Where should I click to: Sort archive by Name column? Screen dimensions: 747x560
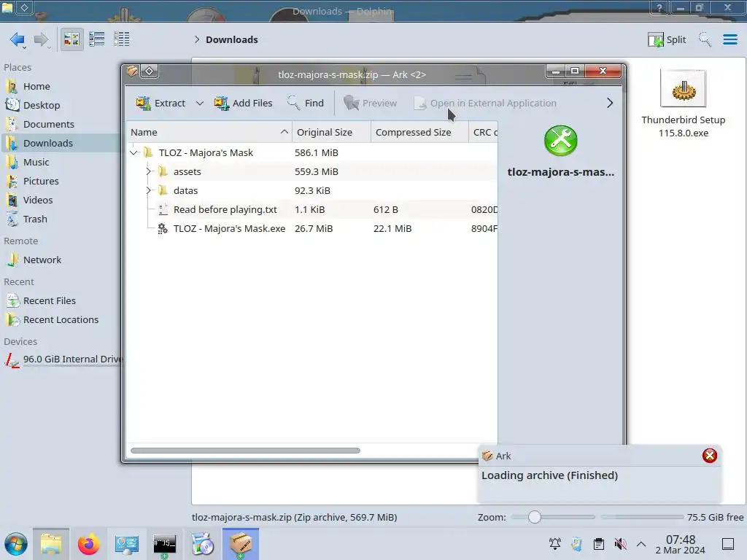209,133
